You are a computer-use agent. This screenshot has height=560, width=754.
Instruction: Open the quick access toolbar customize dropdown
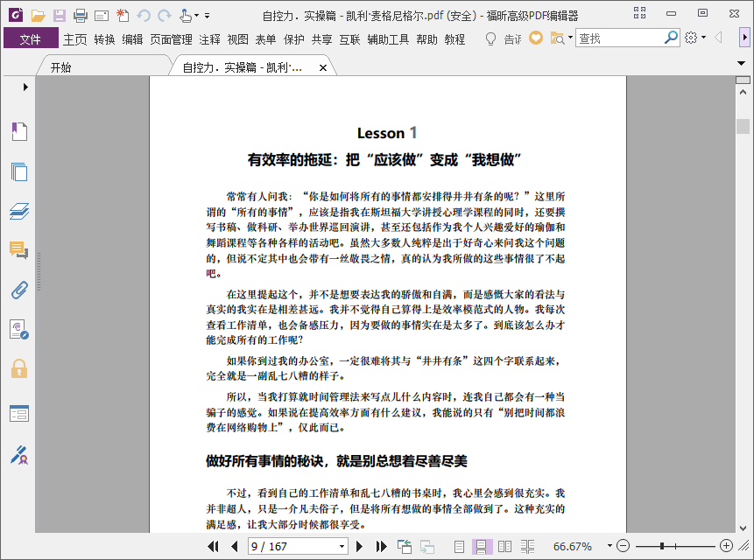coord(207,16)
